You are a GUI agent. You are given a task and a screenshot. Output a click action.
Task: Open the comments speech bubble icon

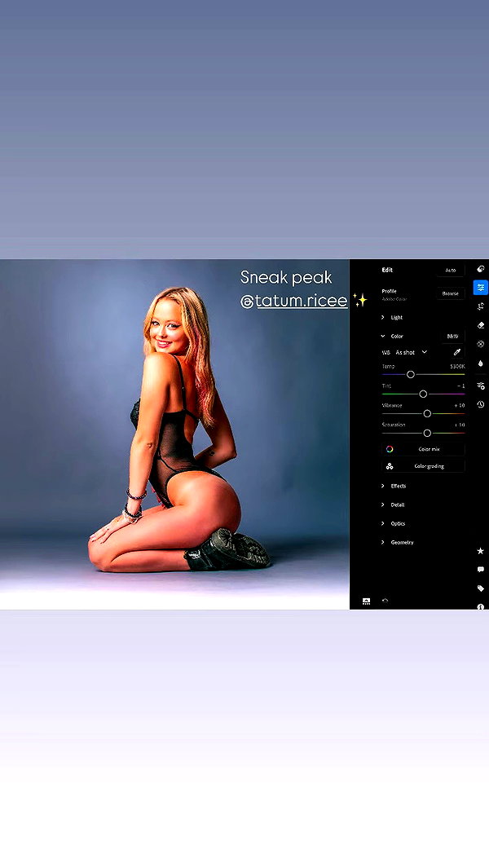(x=480, y=569)
